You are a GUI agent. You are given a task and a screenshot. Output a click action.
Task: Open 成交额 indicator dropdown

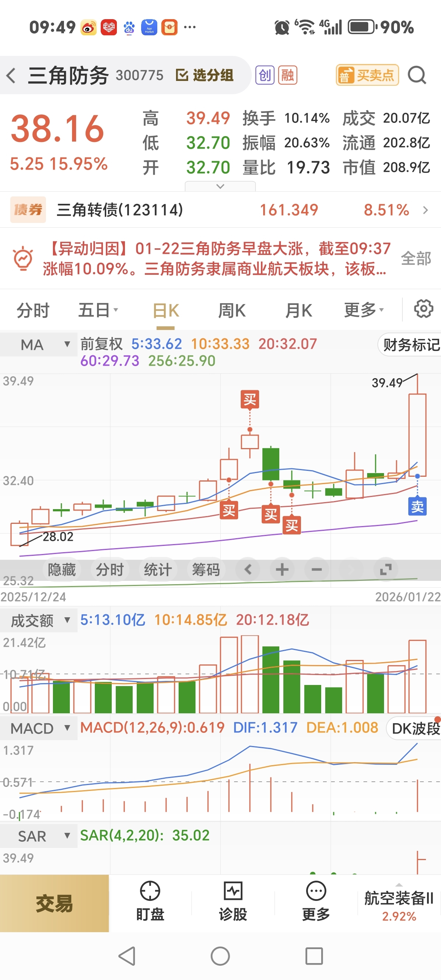38,621
